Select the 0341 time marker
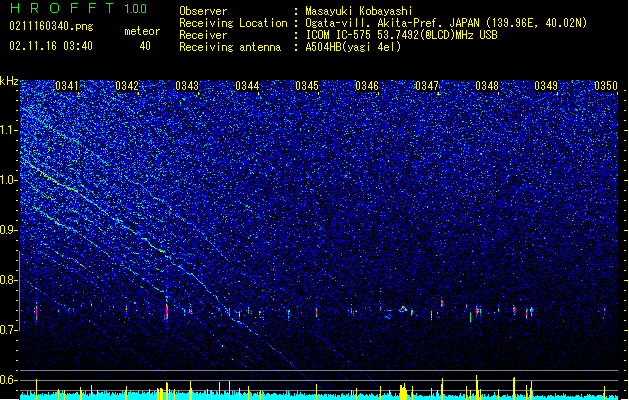The height and width of the screenshot is (400, 629). pyautogui.click(x=67, y=86)
